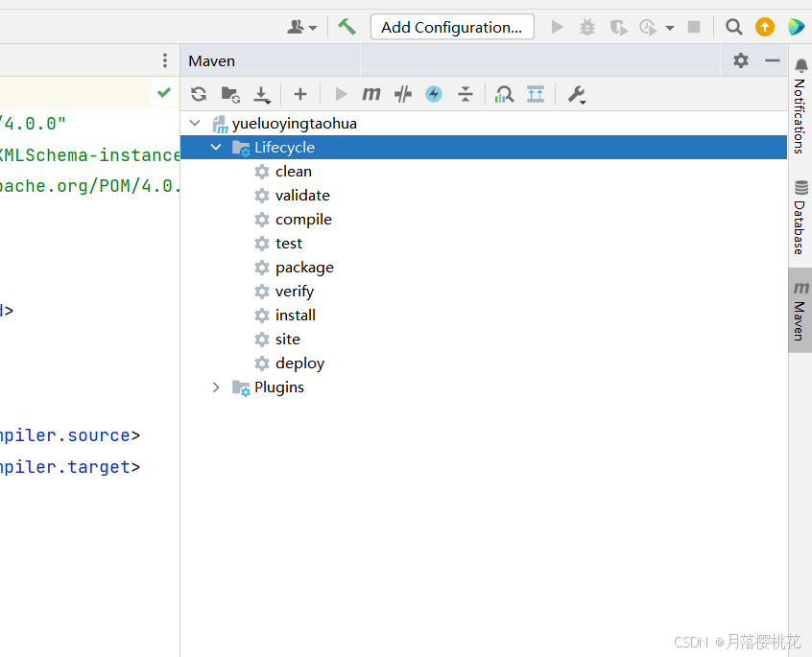Screen dimensions: 812x657
Task: Click Reload All Maven Projects icon
Action: pos(199,94)
